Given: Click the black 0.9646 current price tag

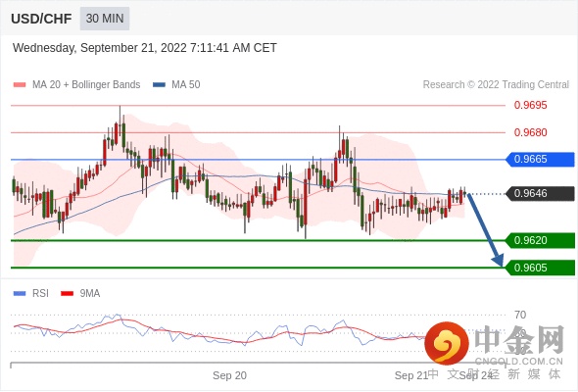Looking at the screenshot, I should click(x=541, y=193).
